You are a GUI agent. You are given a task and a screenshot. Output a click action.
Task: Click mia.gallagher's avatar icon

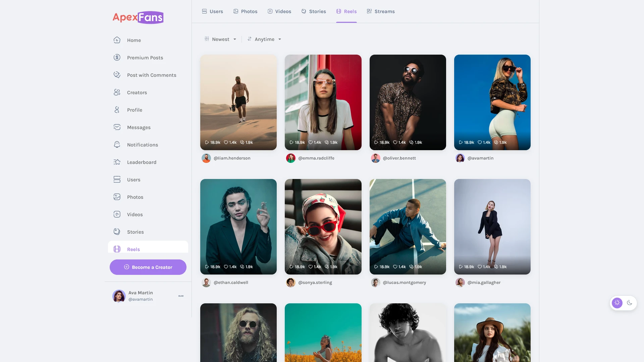(x=460, y=283)
